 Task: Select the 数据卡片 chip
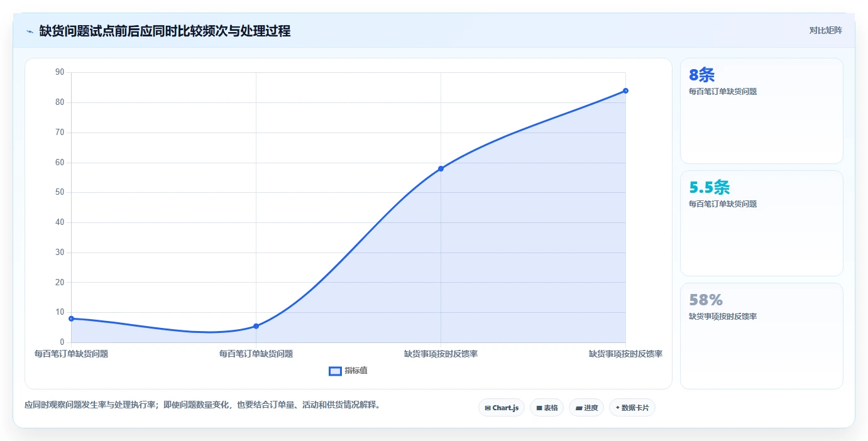coord(632,408)
